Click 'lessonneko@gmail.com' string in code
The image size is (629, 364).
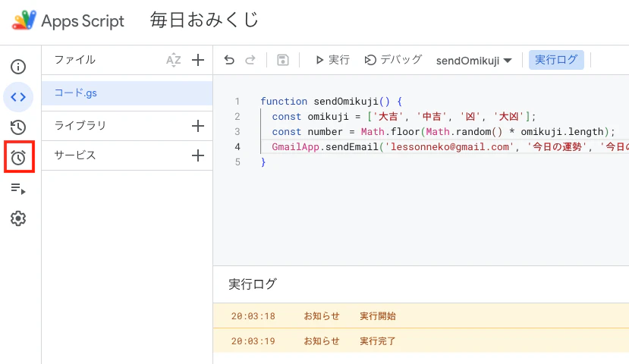(x=450, y=147)
